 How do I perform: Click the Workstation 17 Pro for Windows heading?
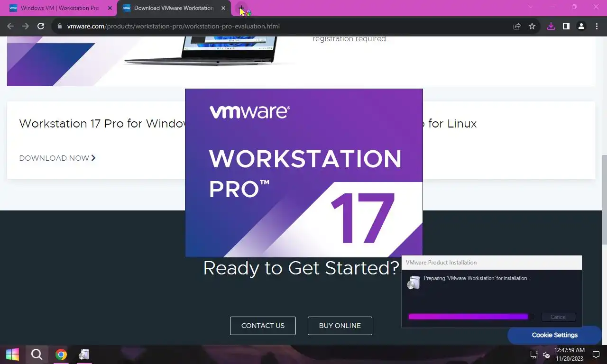point(102,124)
